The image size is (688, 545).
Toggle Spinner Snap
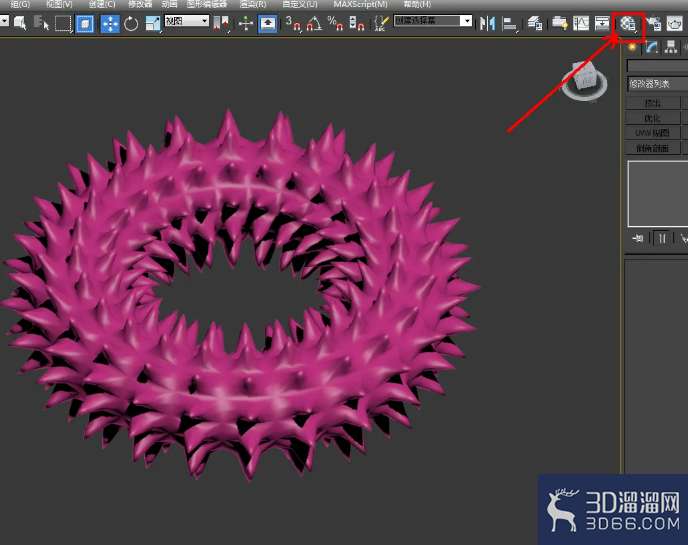pyautogui.click(x=356, y=23)
